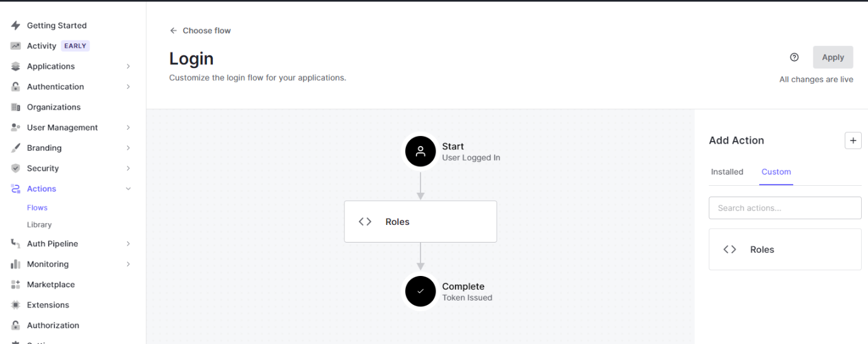The height and width of the screenshot is (344, 868).
Task: Click the Activity chart icon in sidebar
Action: (x=16, y=46)
